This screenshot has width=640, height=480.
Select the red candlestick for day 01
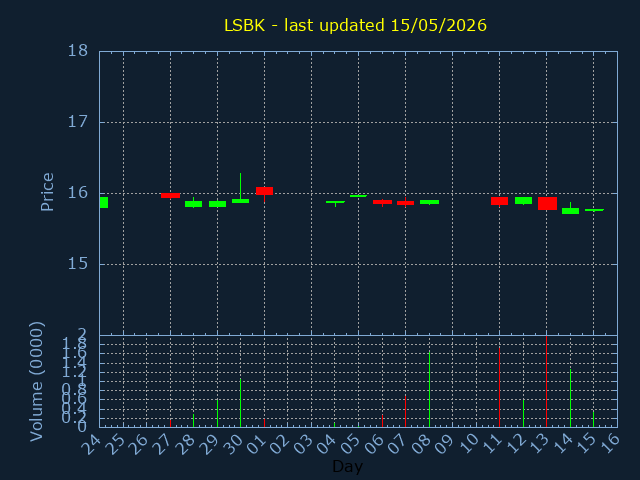point(264,191)
